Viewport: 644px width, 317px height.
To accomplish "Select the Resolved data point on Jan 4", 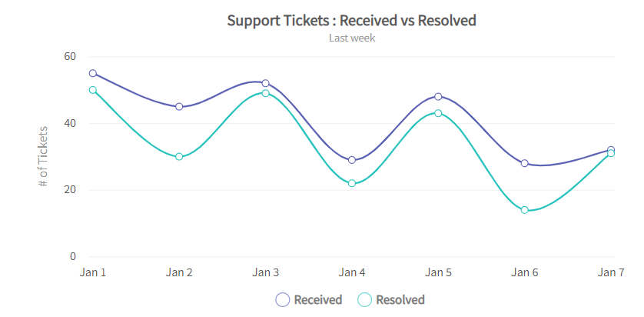I will 352,183.
